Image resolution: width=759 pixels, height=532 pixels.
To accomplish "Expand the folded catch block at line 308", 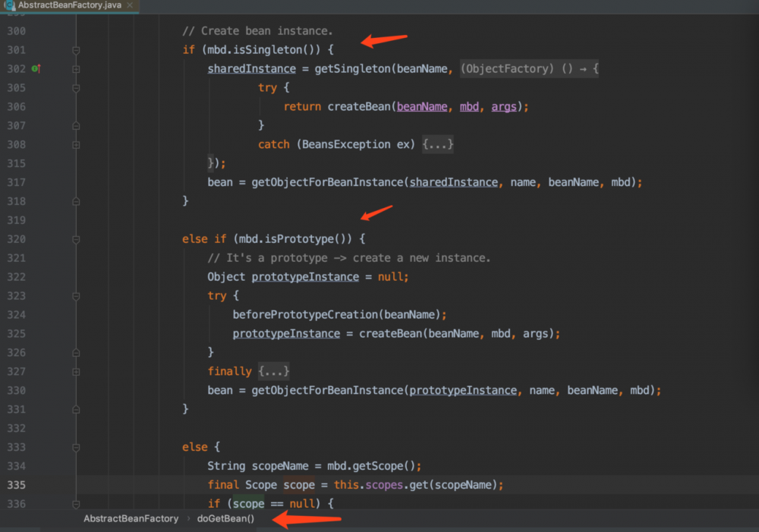I will 76,145.
